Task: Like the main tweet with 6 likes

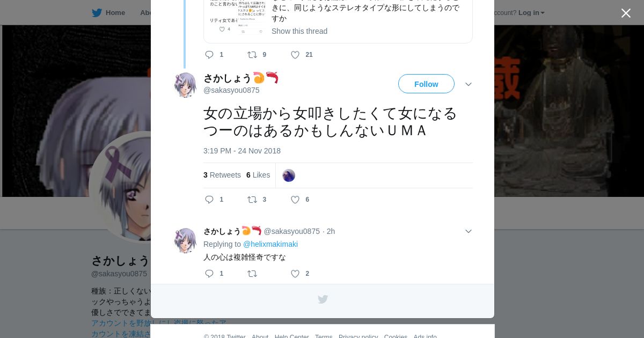Action: (295, 200)
